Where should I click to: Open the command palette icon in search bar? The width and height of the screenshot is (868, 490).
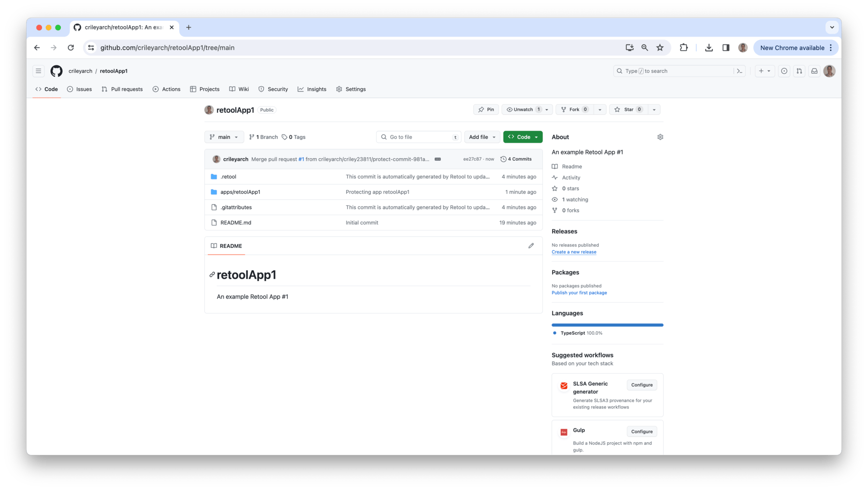(x=739, y=71)
